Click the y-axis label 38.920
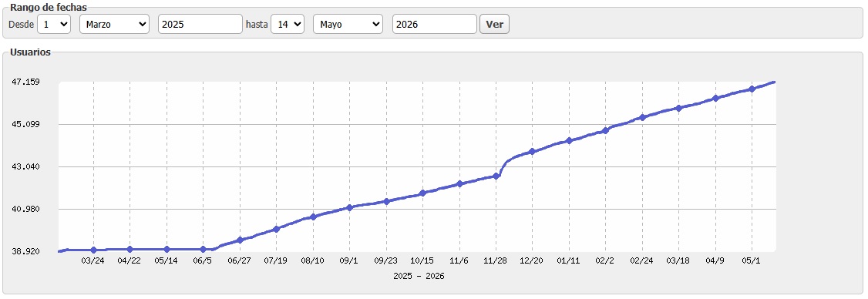 pyautogui.click(x=25, y=251)
